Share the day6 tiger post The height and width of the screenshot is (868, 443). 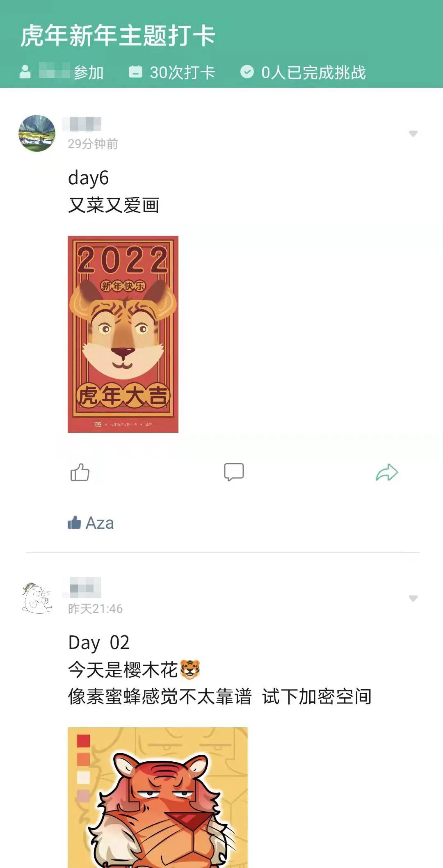tap(387, 472)
